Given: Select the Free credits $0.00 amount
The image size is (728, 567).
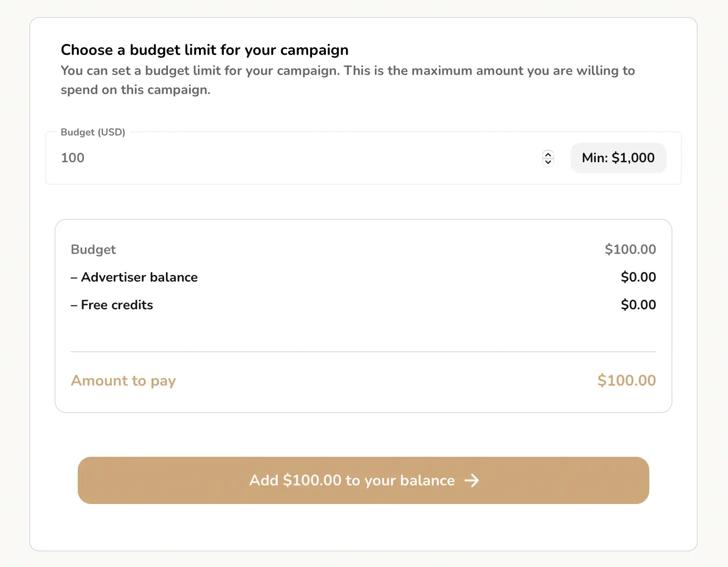Looking at the screenshot, I should coord(638,305).
